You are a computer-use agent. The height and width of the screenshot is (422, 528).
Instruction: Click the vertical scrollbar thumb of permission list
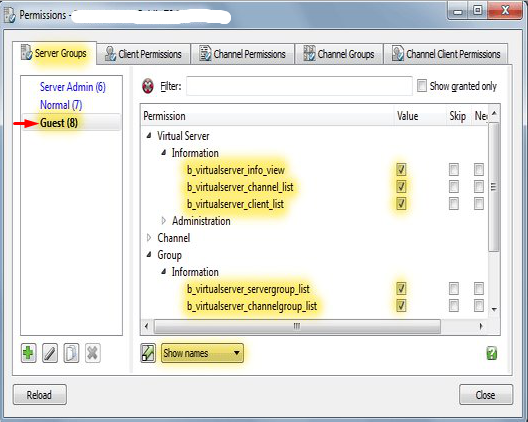point(494,187)
